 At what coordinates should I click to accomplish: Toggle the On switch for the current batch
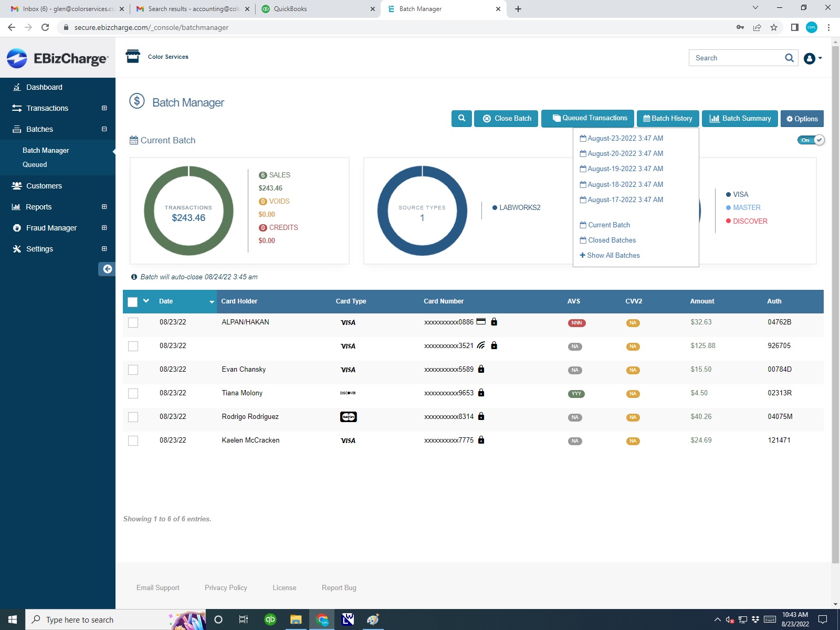pos(811,140)
